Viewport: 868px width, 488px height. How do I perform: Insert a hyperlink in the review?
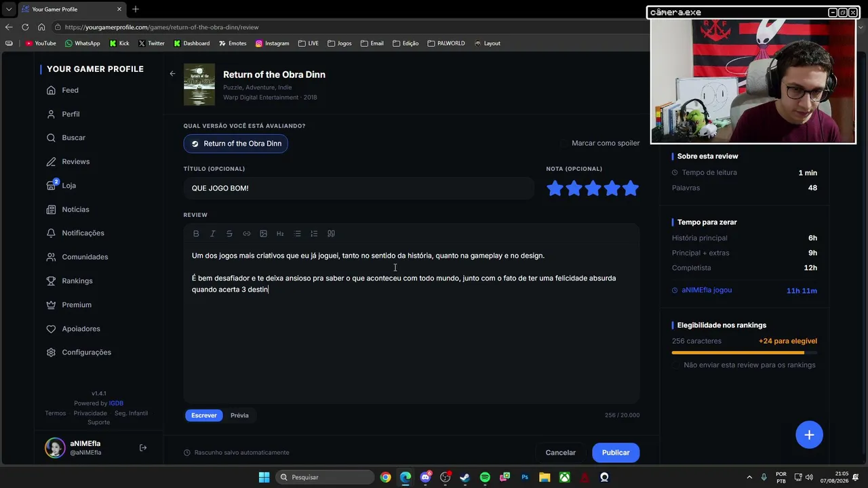point(247,234)
